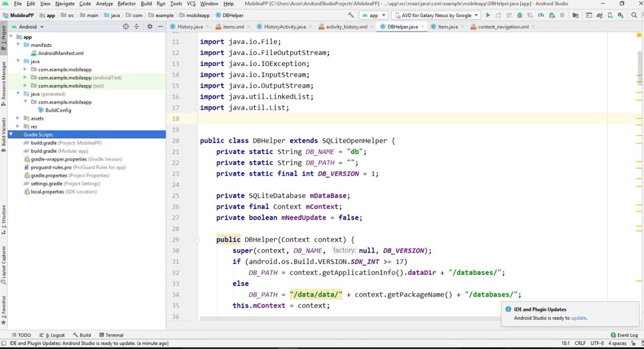Open the Navigate menu
The width and height of the screenshot is (644, 349).
point(65,4)
